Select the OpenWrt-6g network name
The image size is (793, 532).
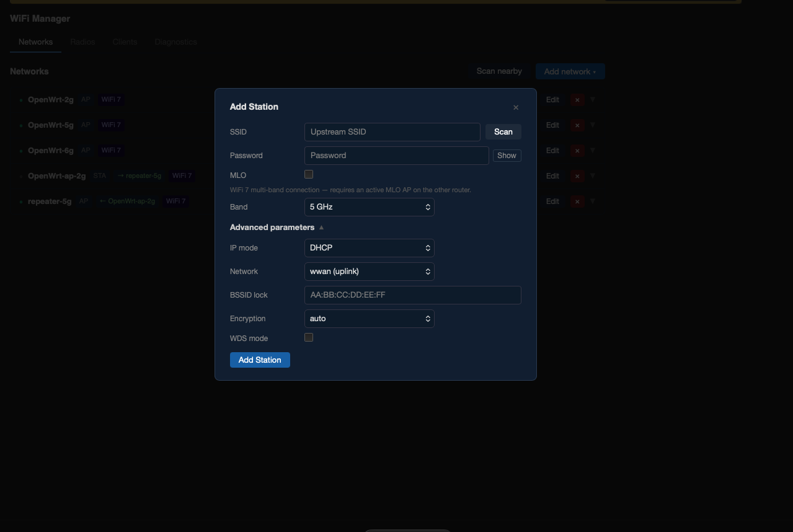(x=51, y=151)
